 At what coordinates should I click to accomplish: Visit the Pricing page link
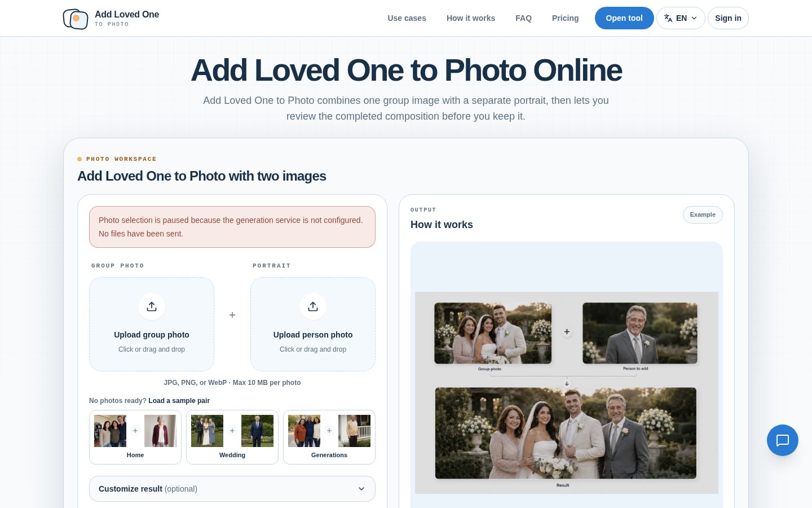(565, 18)
